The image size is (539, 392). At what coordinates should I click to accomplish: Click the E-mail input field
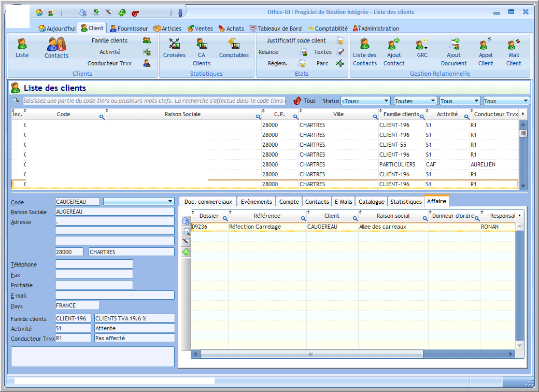[115, 295]
